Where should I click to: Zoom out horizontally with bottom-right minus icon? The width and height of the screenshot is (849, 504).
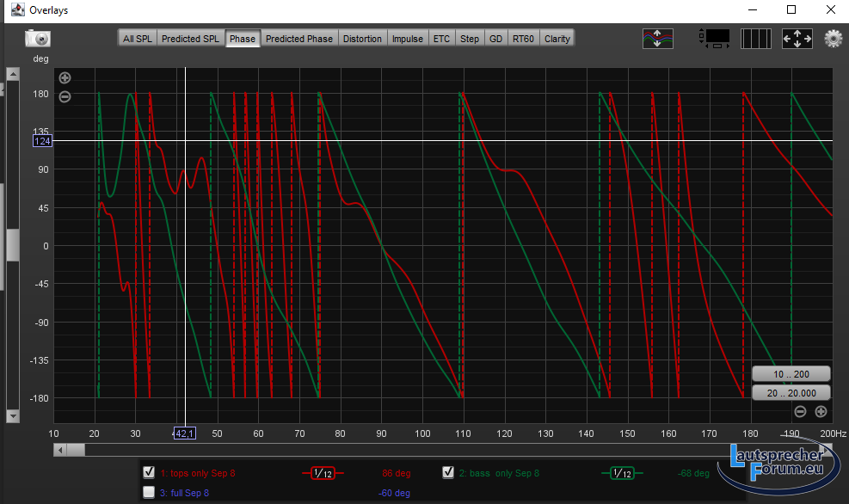pyautogui.click(x=800, y=412)
